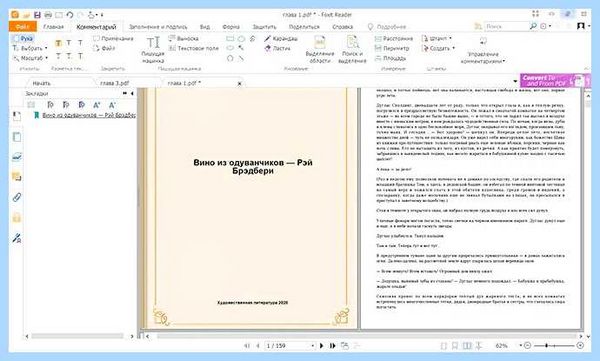
Task: Click the Поиск search input field
Action: click(506, 26)
